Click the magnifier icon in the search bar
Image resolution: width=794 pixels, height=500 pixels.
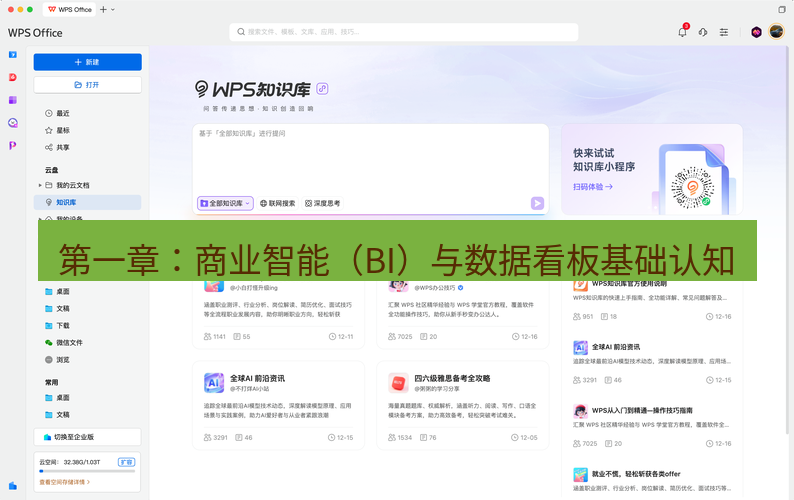pos(241,31)
